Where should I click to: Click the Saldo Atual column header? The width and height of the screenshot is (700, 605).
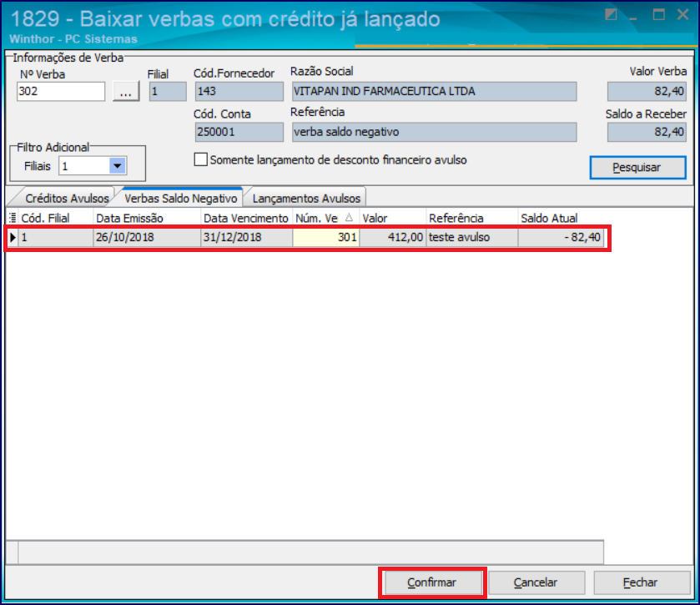tap(561, 218)
